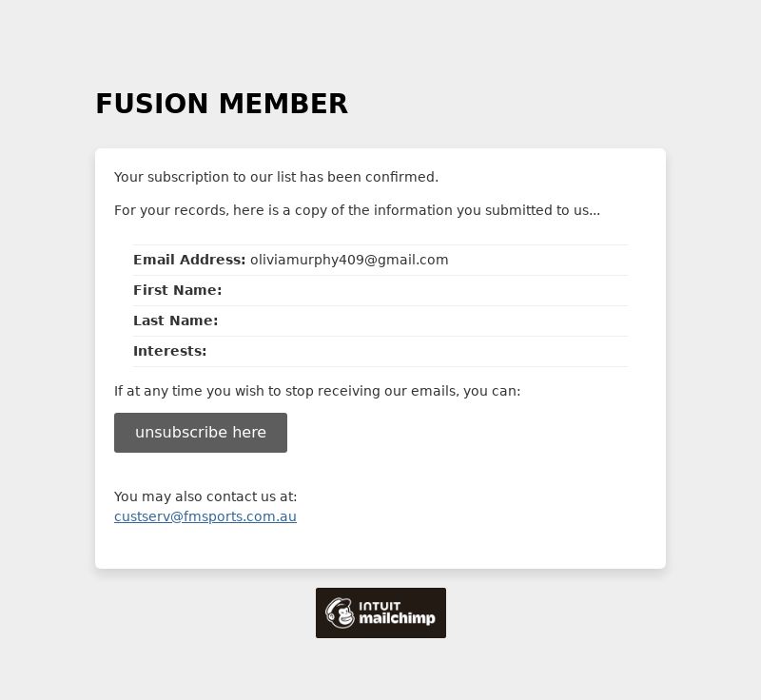This screenshot has height=700, width=761.
Task: Click the word "mailchimp" in the badge
Action: (397, 618)
